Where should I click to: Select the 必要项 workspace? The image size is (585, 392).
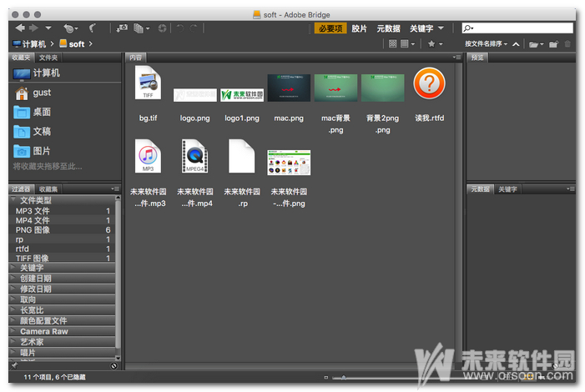point(330,28)
